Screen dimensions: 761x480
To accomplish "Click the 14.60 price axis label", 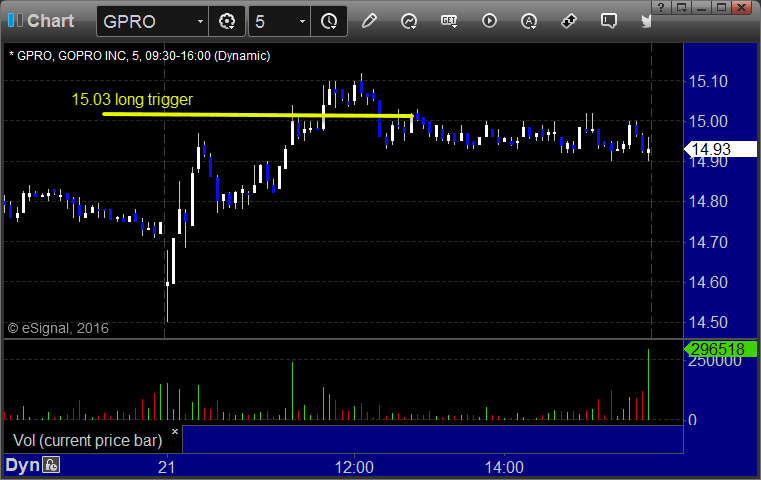I will point(708,282).
